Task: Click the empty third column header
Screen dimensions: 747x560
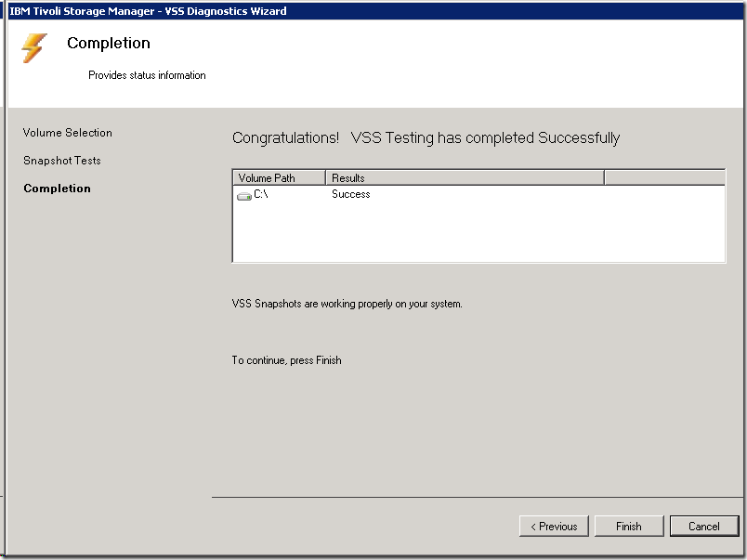Action: point(663,177)
